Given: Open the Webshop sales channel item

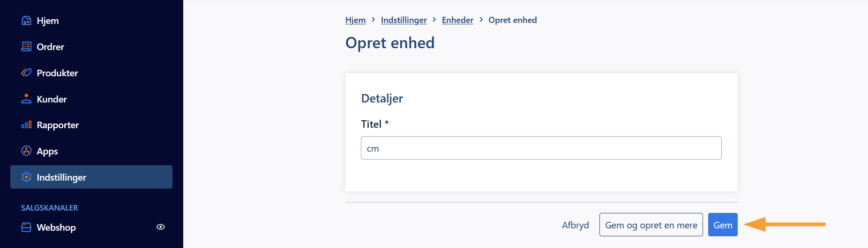Looking at the screenshot, I should (91, 227).
